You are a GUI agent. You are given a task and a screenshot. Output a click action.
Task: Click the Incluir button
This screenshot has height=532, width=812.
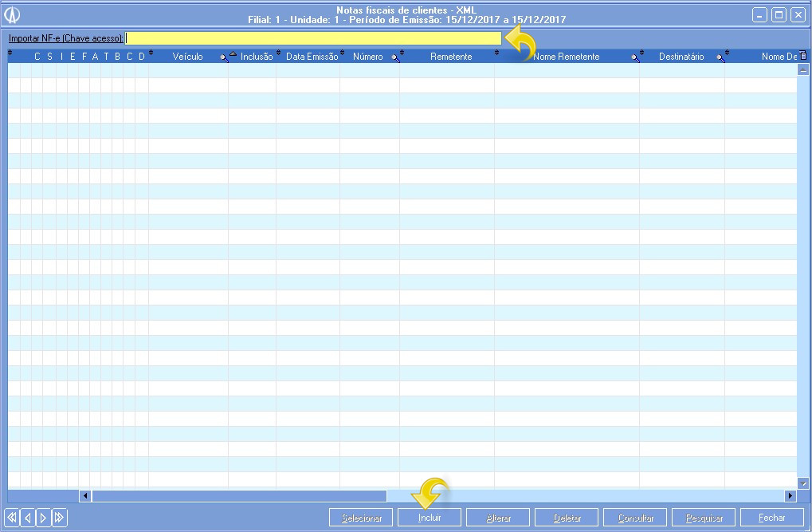[x=430, y=518]
